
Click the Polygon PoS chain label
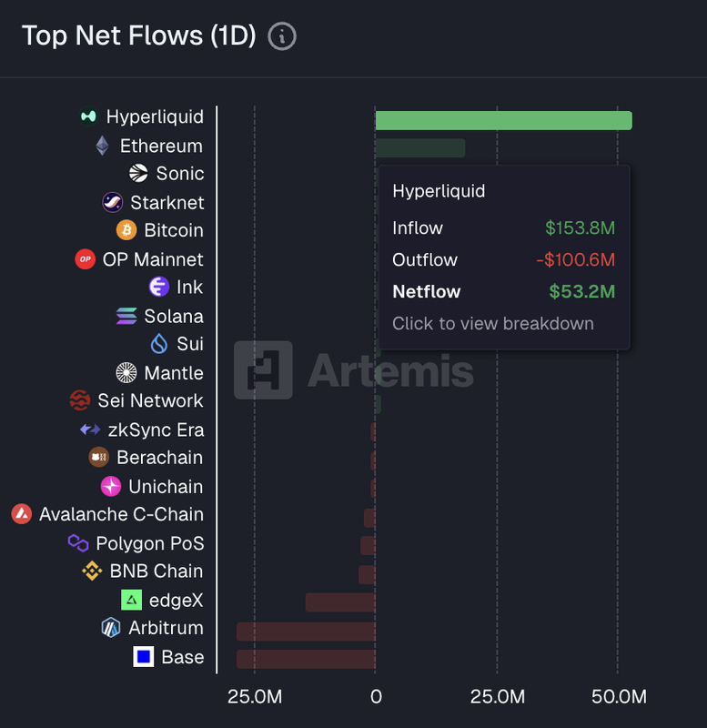(x=149, y=543)
